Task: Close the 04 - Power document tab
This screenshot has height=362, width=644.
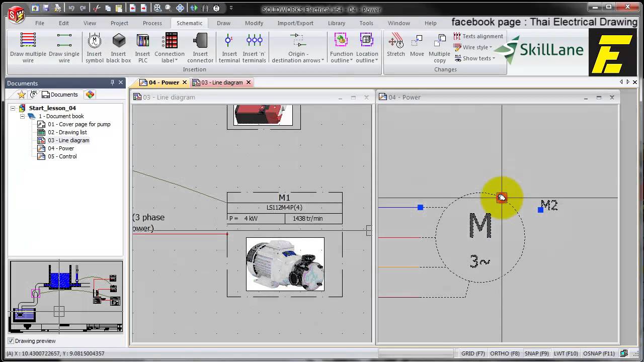Action: (x=185, y=82)
